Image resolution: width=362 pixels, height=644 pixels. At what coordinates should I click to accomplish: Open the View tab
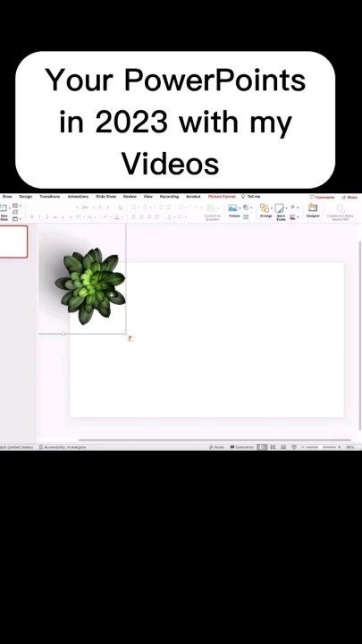[x=148, y=197]
